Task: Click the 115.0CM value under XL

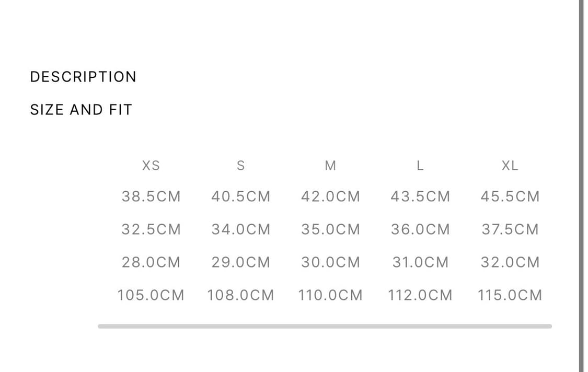Action: tap(510, 295)
